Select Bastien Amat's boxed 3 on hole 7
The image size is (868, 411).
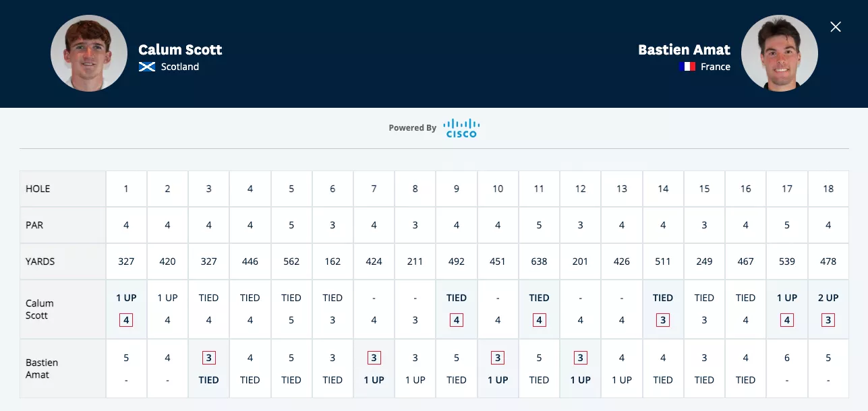pyautogui.click(x=374, y=358)
